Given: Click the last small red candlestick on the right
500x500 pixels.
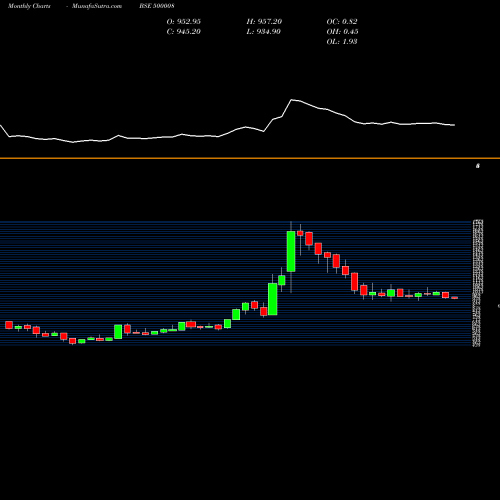Looking at the screenshot, I should [455, 298].
